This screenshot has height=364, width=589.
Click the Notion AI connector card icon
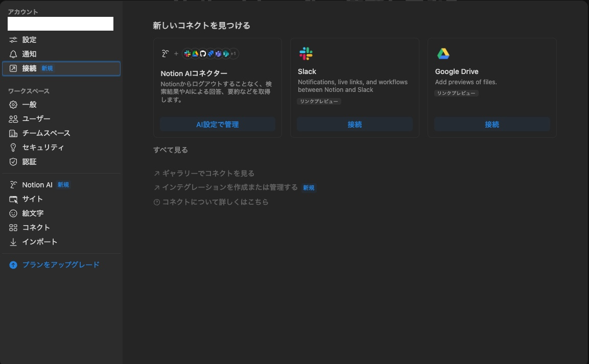pyautogui.click(x=165, y=54)
